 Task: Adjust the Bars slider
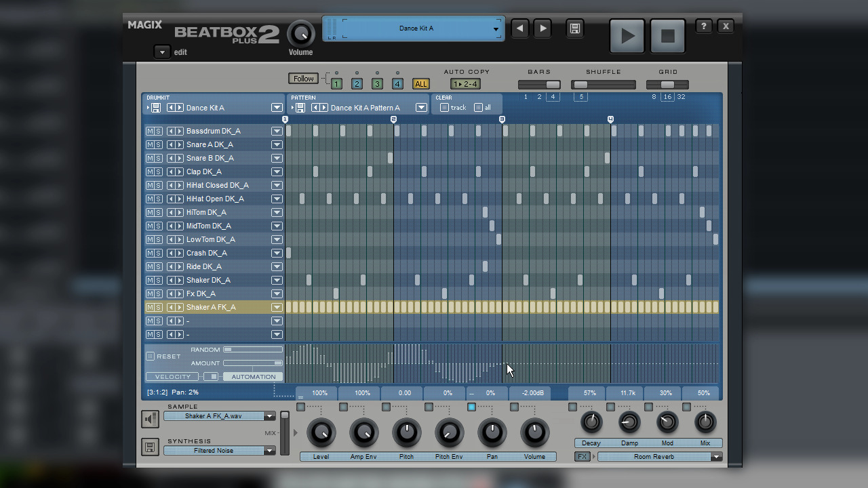click(539, 85)
